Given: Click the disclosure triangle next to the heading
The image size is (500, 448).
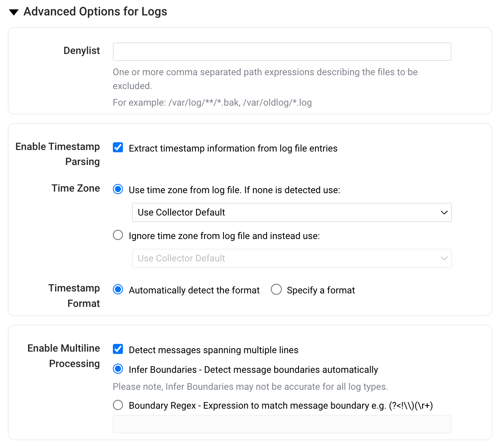Looking at the screenshot, I should [x=13, y=12].
